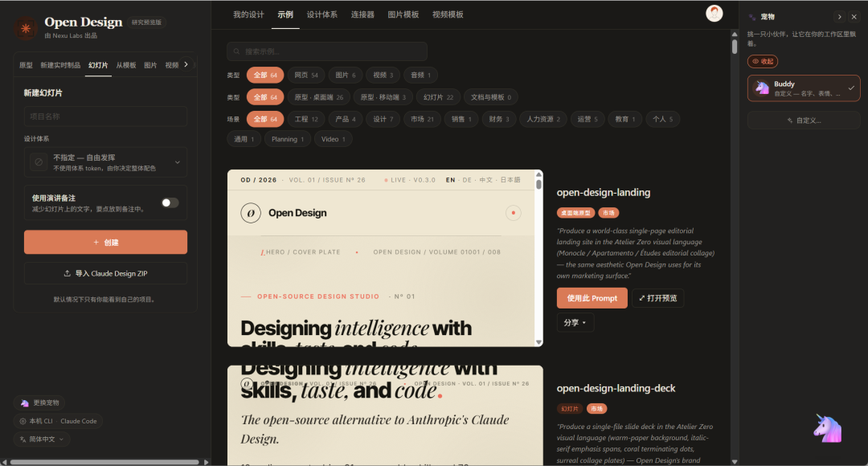Click the circled ø logo in the landing preview
This screenshot has height=466, width=868.
pos(251,213)
